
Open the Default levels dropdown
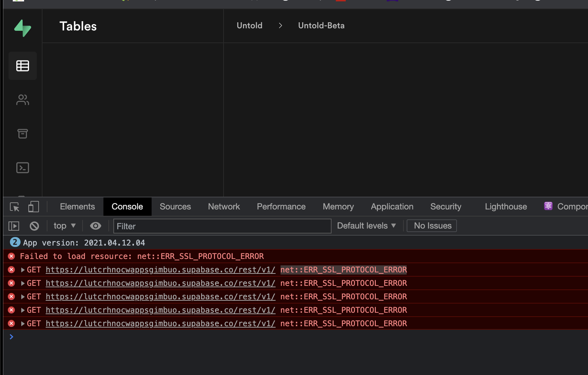point(366,226)
